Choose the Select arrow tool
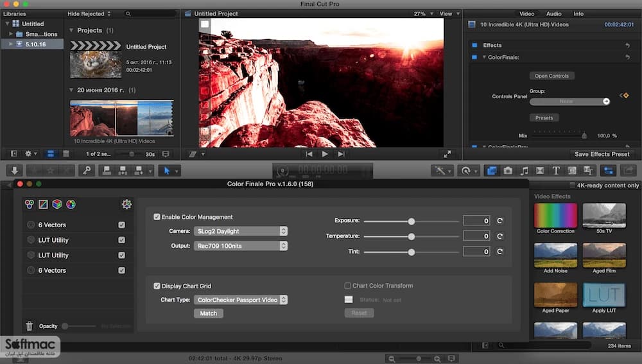 point(167,170)
